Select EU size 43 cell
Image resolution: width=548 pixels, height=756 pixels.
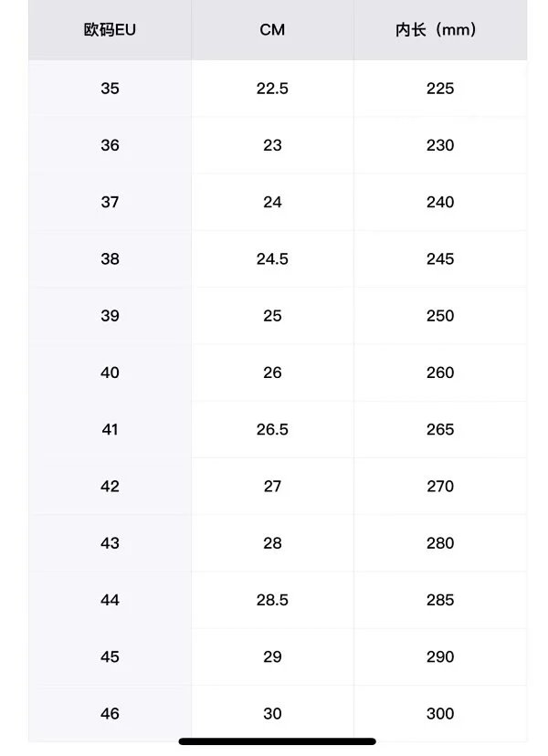pyautogui.click(x=110, y=543)
